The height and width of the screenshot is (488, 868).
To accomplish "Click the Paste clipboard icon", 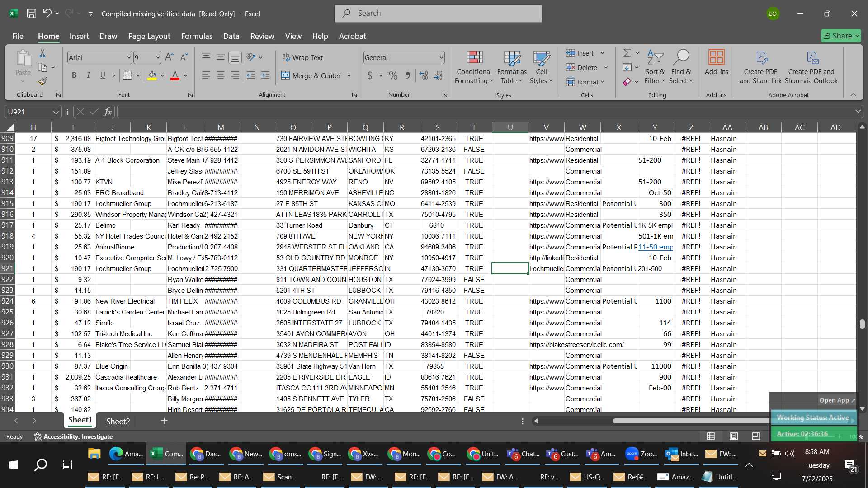I will click(x=23, y=59).
